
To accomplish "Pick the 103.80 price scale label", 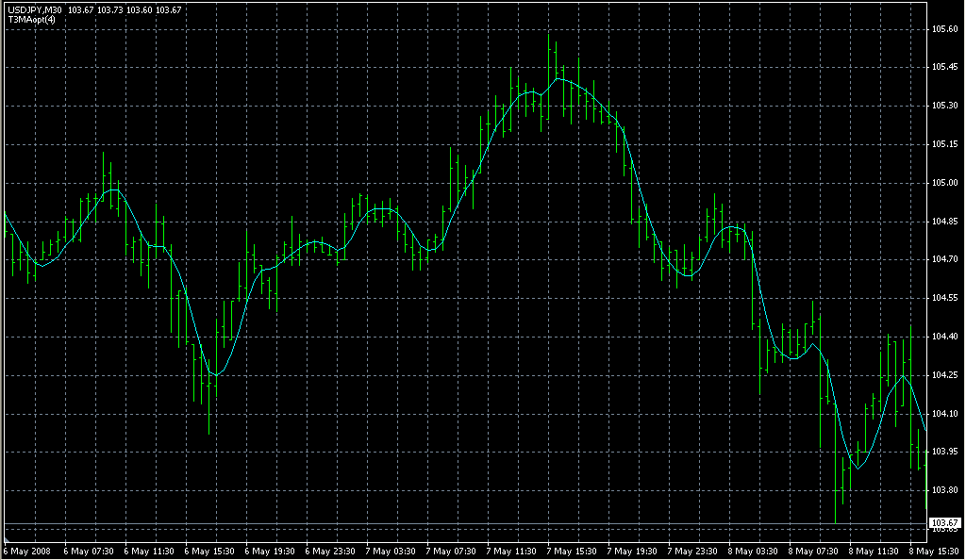I will pyautogui.click(x=944, y=490).
